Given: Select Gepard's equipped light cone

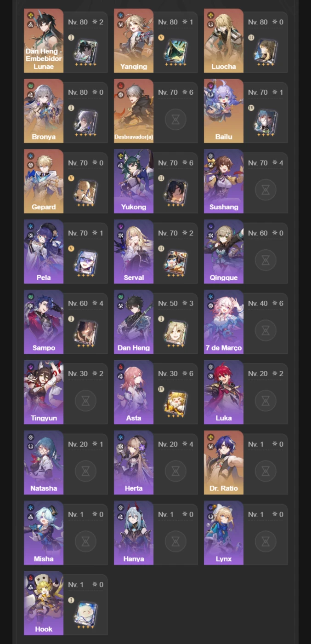Looking at the screenshot, I should click(x=85, y=191).
